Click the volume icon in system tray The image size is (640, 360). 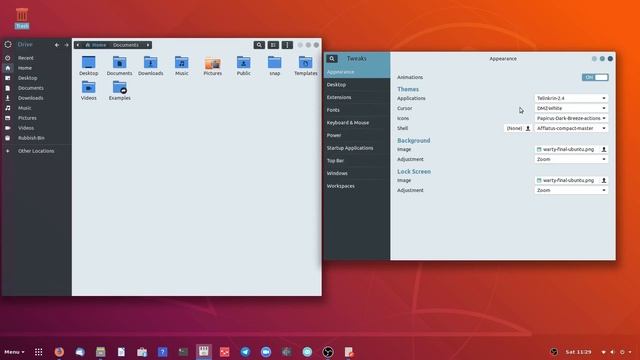coord(612,352)
